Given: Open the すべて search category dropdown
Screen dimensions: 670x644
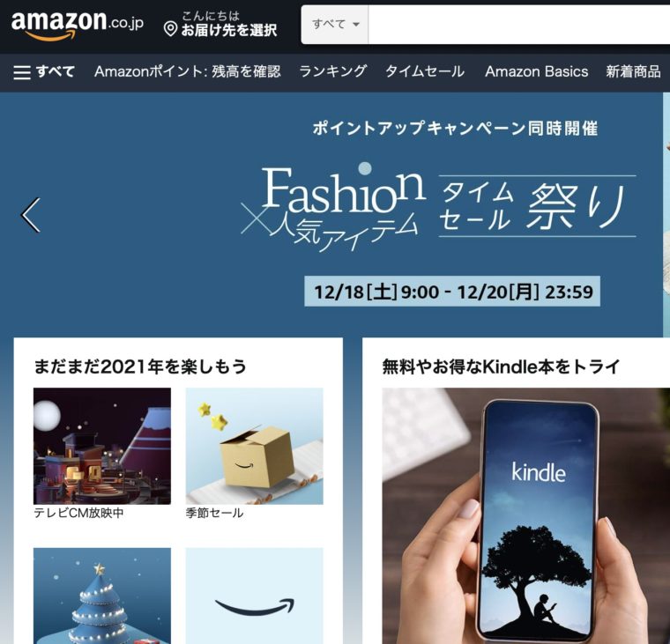Looking at the screenshot, I should pyautogui.click(x=335, y=25).
